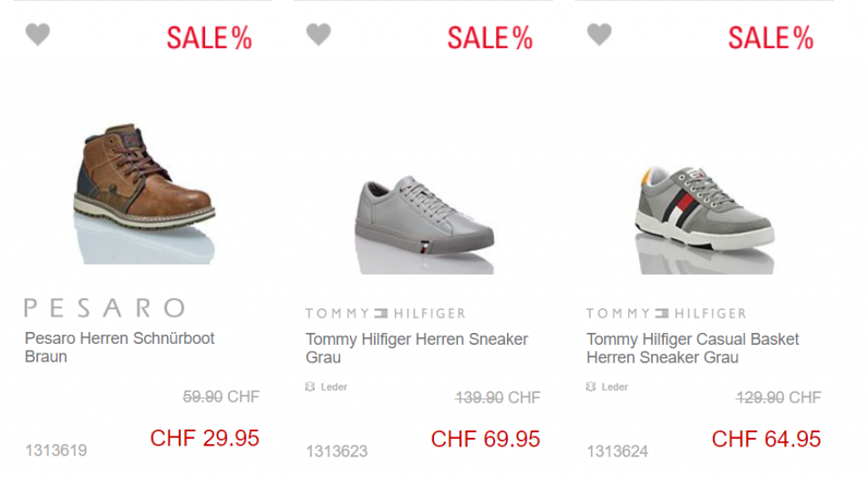
Task: Click SALE % badge above plain gray sneaker
Action: pos(490,38)
